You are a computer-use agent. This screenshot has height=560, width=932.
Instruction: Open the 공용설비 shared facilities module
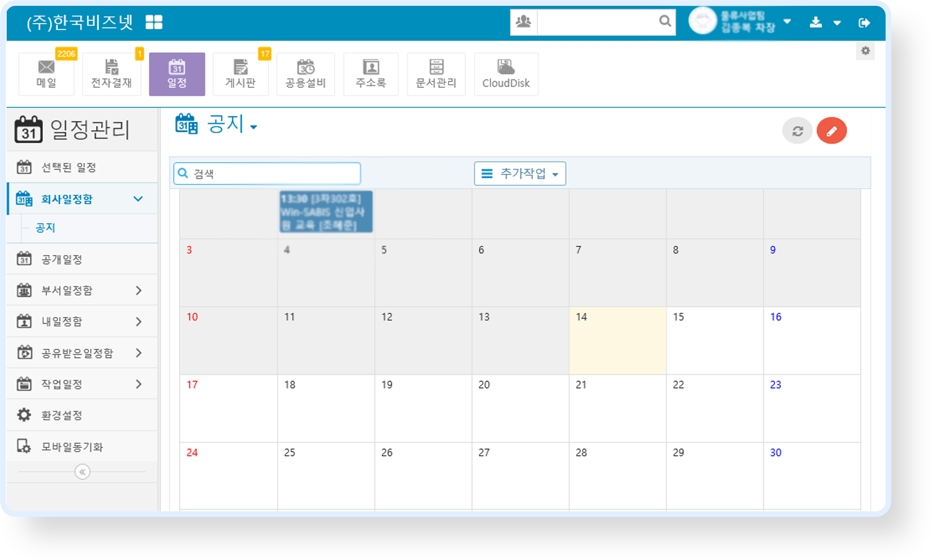tap(305, 74)
